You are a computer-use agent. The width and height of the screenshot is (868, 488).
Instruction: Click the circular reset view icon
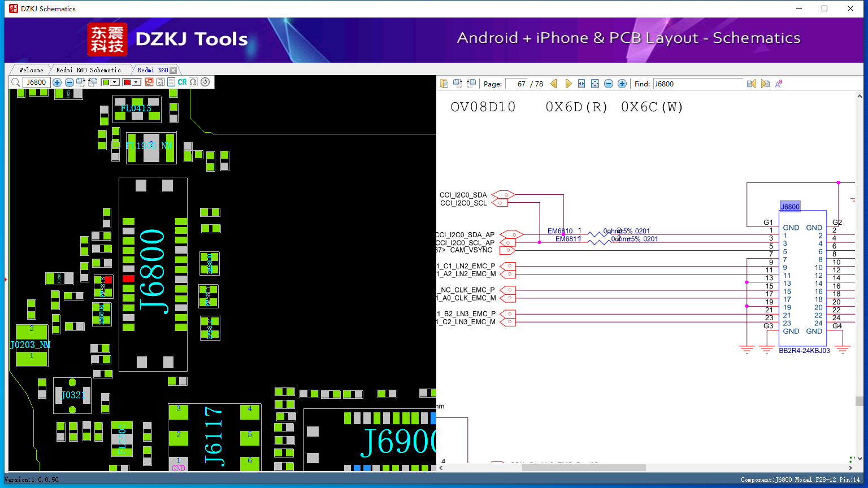pyautogui.click(x=205, y=82)
